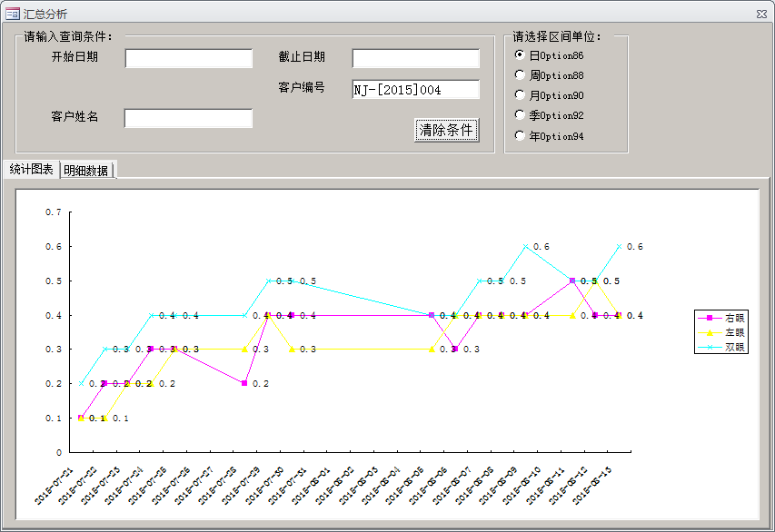Click the magenta 右眼 data point at 0.2 dip
This screenshot has width=775, height=532.
(244, 383)
